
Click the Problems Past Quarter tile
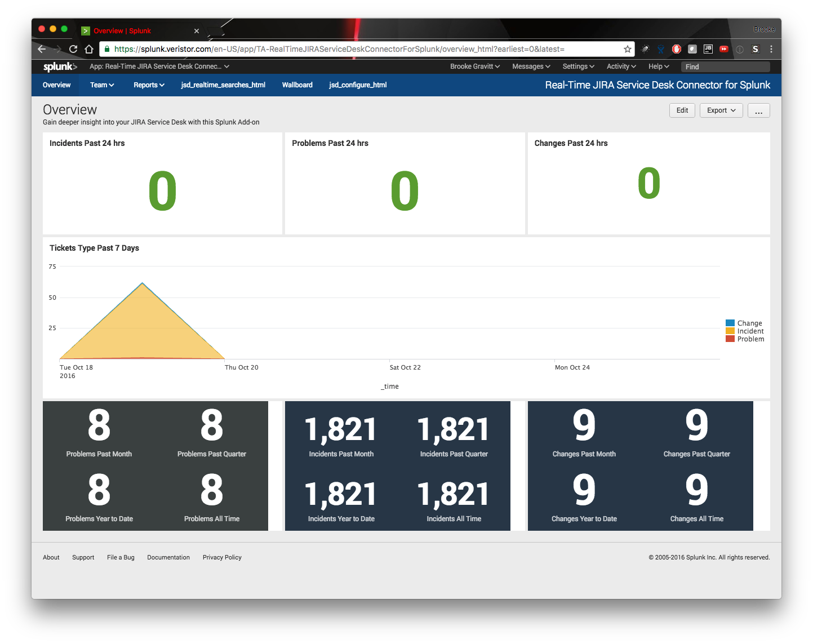pyautogui.click(x=212, y=433)
